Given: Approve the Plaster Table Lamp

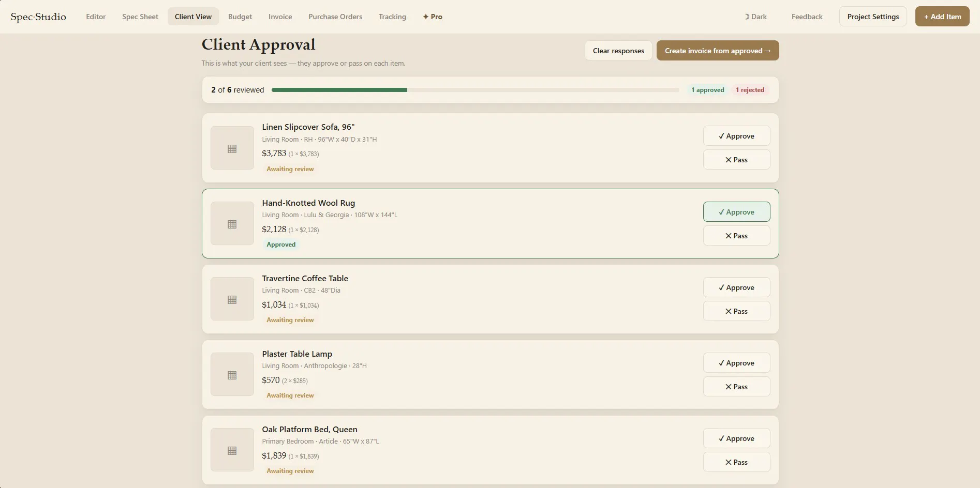Looking at the screenshot, I should pyautogui.click(x=736, y=363).
